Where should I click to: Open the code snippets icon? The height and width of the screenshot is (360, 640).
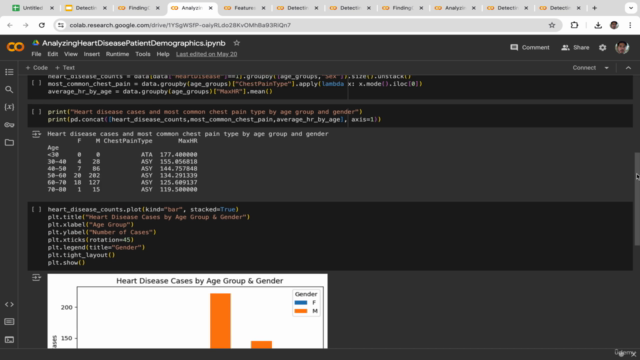(9, 304)
